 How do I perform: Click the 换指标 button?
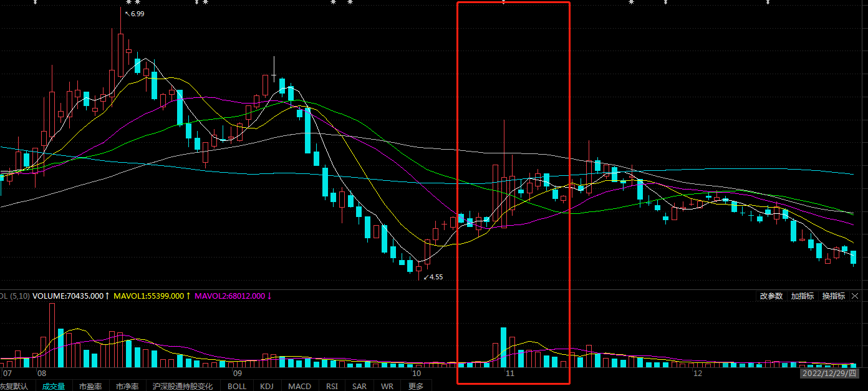click(x=834, y=296)
